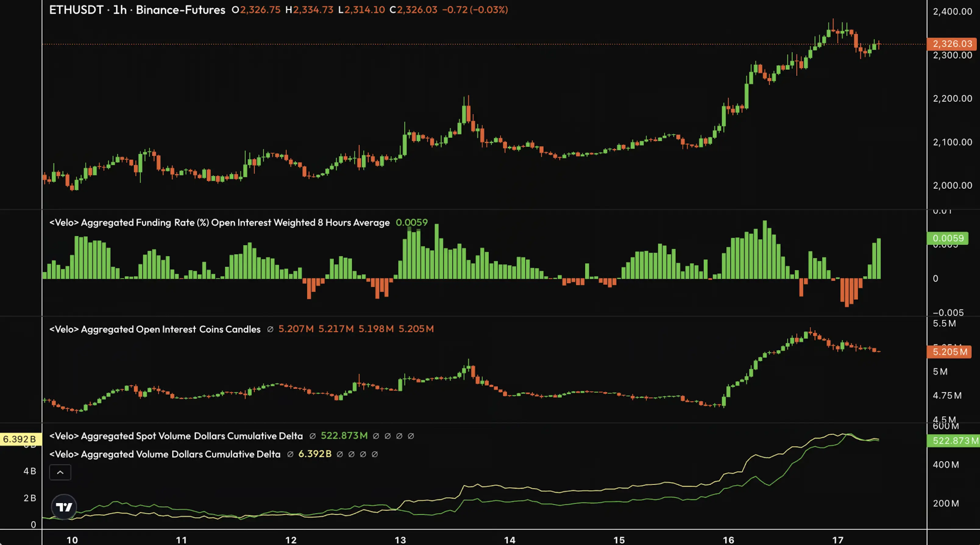Collapse the cumulative delta pane using the chevron button
The image size is (980, 545).
pos(60,472)
